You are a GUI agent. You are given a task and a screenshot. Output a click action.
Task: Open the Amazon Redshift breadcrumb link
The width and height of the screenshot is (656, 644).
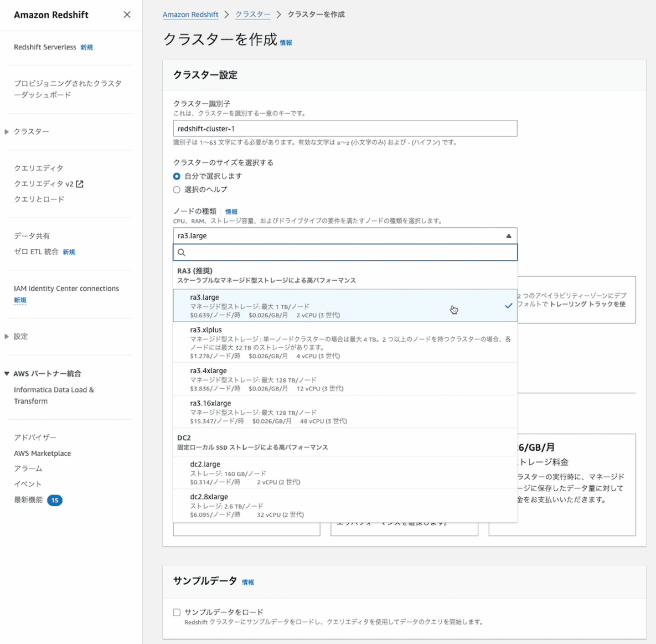click(x=190, y=14)
